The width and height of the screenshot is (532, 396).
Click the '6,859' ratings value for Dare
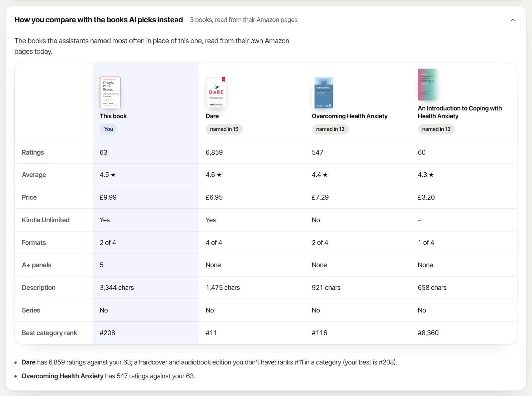coord(214,152)
